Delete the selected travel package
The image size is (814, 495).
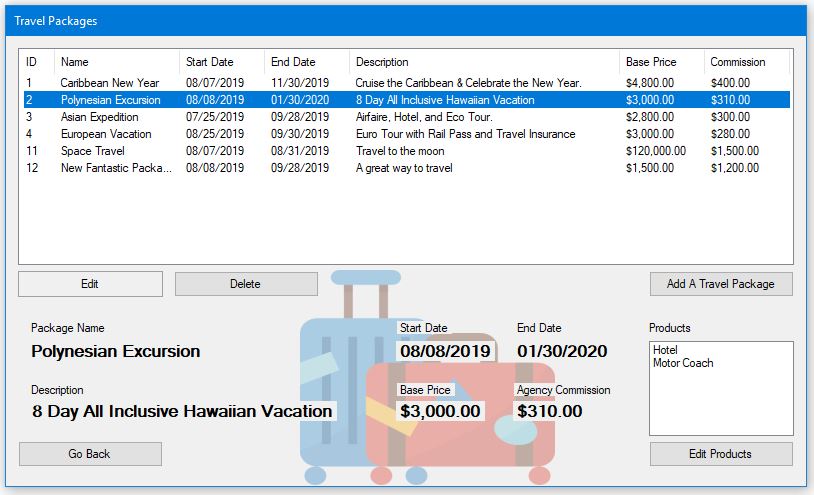click(x=245, y=284)
